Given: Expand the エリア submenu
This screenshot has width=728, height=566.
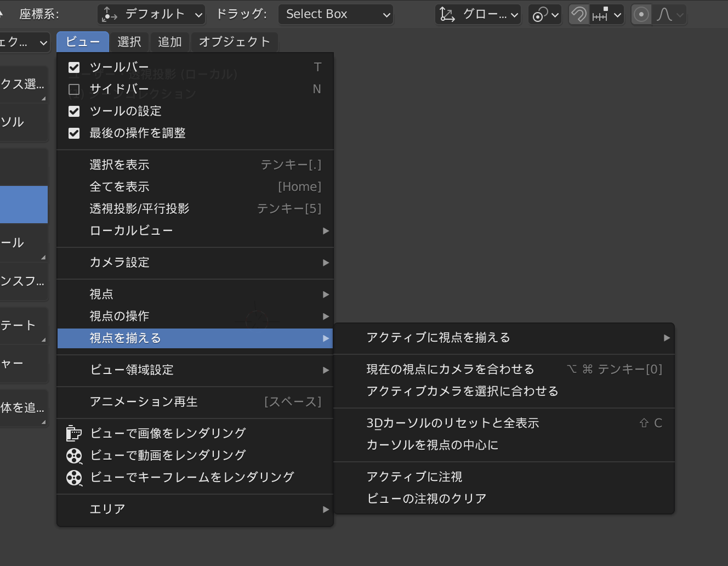Looking at the screenshot, I should pyautogui.click(x=195, y=510).
